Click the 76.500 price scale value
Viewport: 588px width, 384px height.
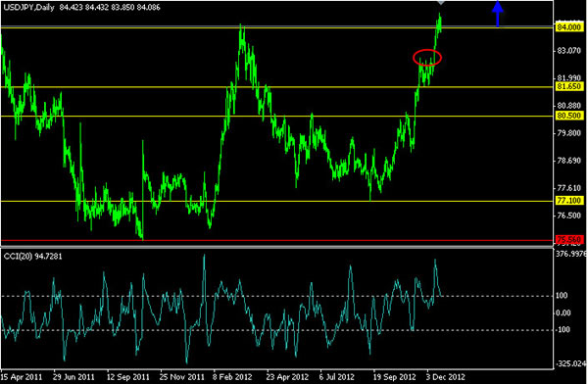coord(569,216)
